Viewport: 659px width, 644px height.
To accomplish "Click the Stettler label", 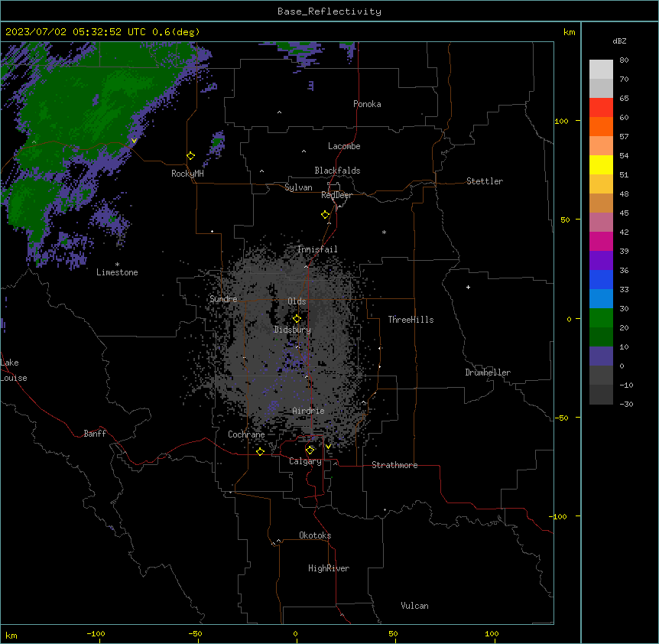I will point(485,181).
